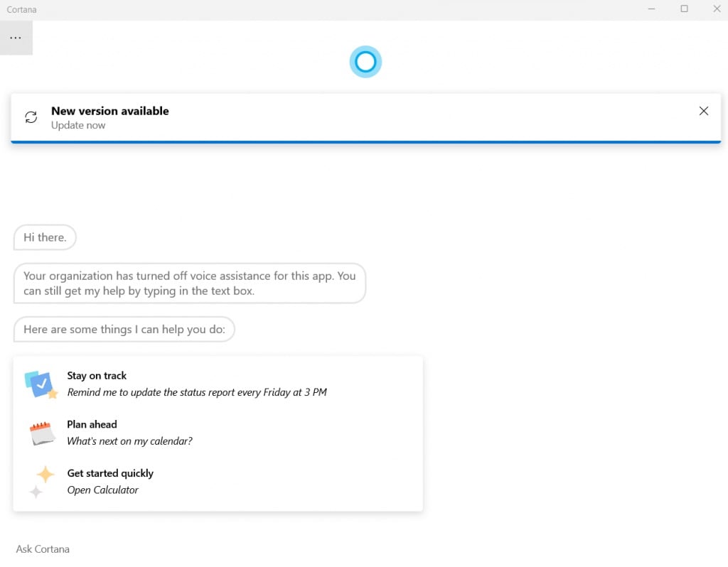Viewport: 728px width, 567px height.
Task: Choose "What's next on my calendar?" suggestion
Action: (129, 441)
